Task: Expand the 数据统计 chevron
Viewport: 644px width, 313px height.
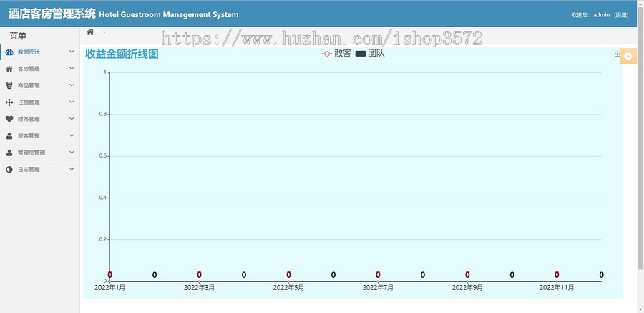Action: [x=72, y=52]
